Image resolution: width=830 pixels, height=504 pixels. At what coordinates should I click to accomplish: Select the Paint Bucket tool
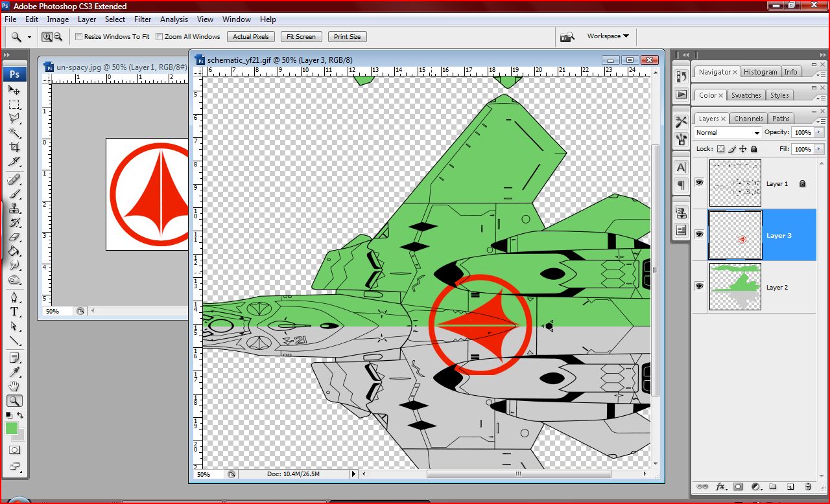14,251
